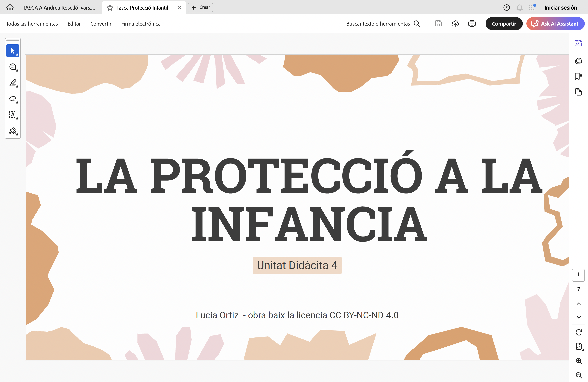Switch to TASCA A Andrea Roselló Ivars tab

pyautogui.click(x=59, y=8)
